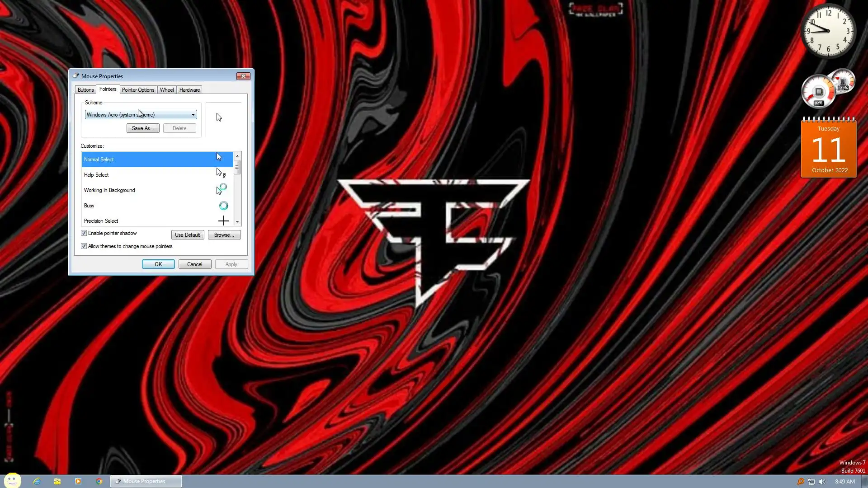The width and height of the screenshot is (868, 488).
Task: Click the orange magnifier tray icon
Action: (800, 482)
